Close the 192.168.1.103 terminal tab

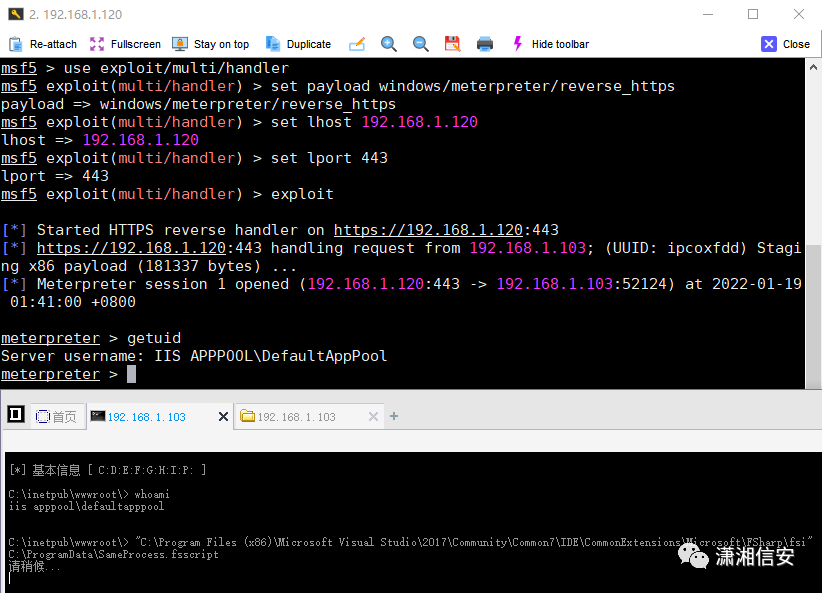[x=223, y=417]
